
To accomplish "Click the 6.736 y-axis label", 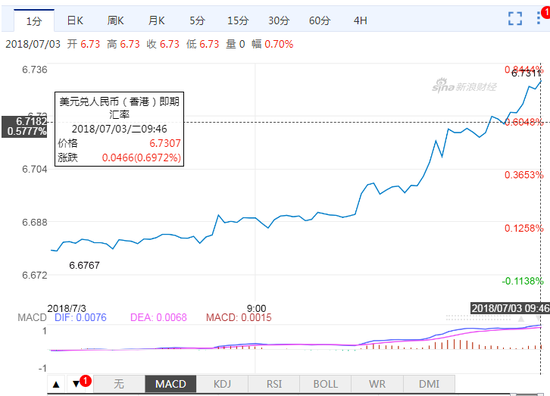I will [34, 69].
